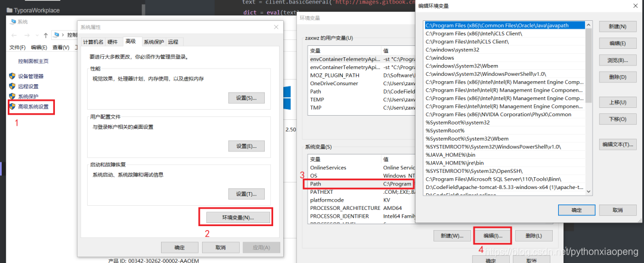
Task: Select C:\windows\system32 entry
Action: coord(504,49)
